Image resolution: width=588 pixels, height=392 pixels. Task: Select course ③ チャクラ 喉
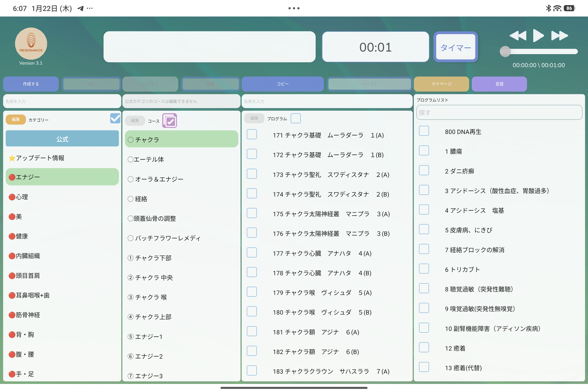(x=182, y=297)
